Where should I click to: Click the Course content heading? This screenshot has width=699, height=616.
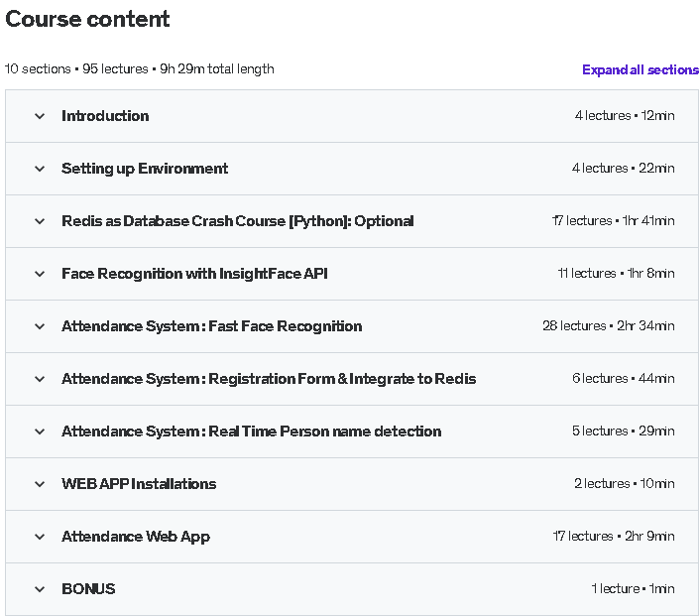(x=87, y=19)
